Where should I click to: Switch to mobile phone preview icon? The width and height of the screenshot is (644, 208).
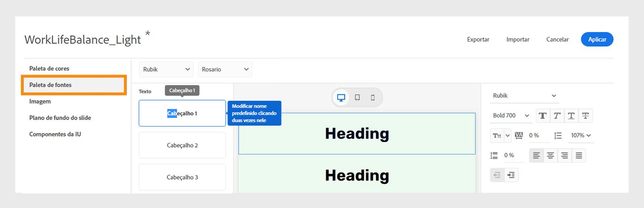373,98
